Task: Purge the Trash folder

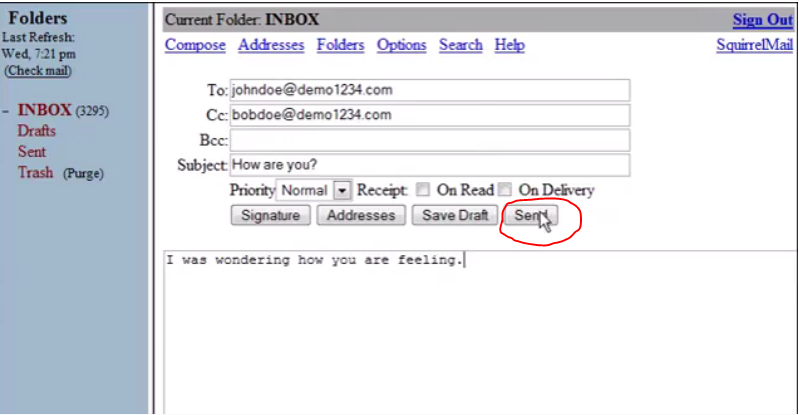Action: pos(83,173)
